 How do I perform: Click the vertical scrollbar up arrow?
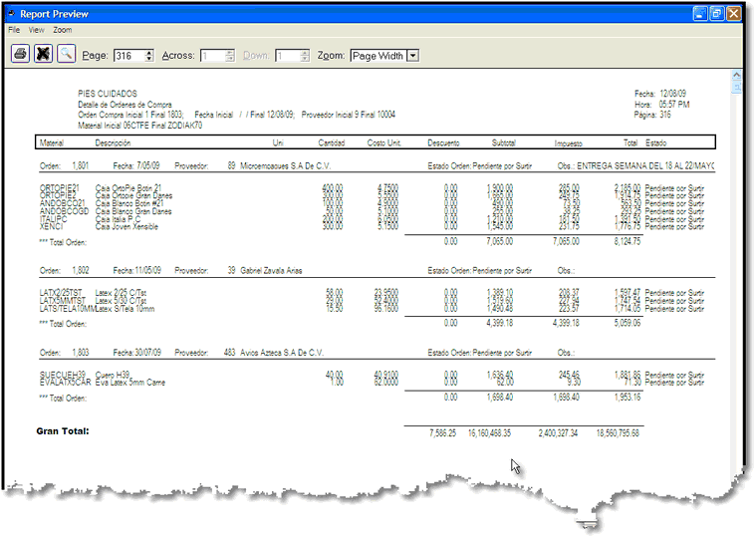(x=737, y=76)
